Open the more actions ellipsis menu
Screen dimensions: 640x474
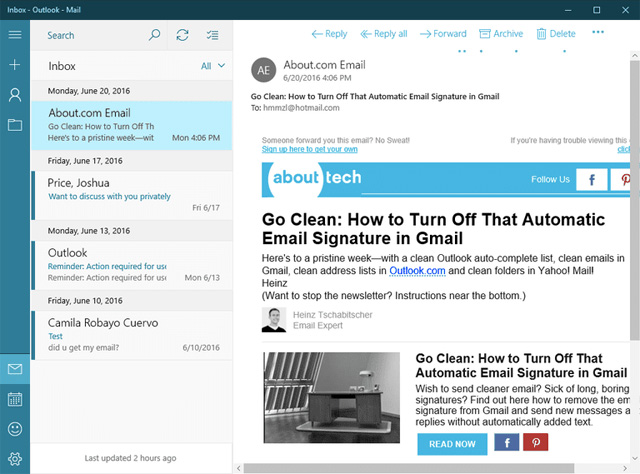pyautogui.click(x=598, y=33)
